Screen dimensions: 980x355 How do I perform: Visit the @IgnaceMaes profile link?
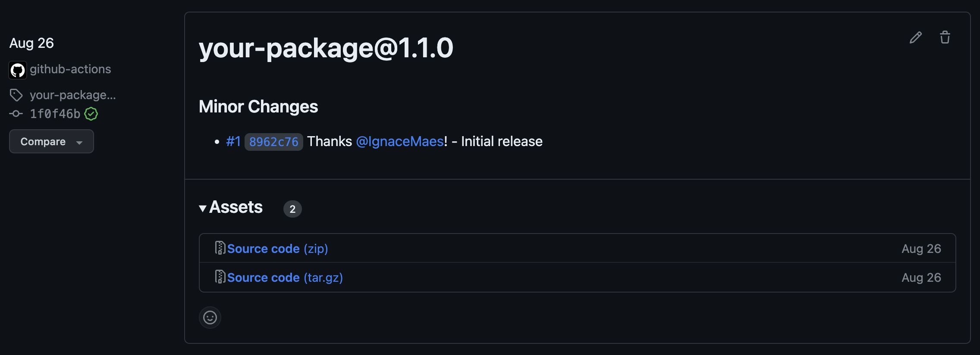coord(399,141)
